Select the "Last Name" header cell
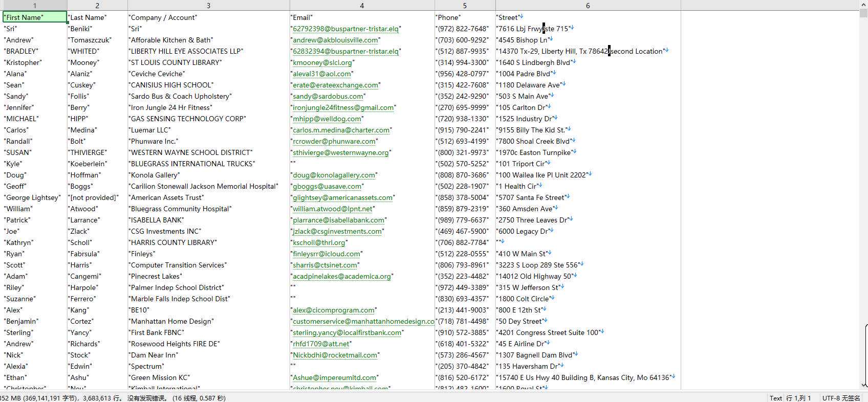The image size is (868, 402). click(97, 17)
